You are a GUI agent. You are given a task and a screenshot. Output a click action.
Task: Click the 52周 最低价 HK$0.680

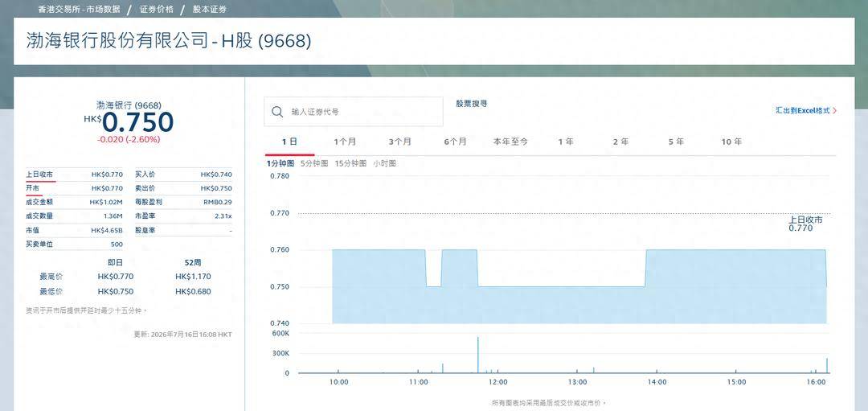(193, 291)
